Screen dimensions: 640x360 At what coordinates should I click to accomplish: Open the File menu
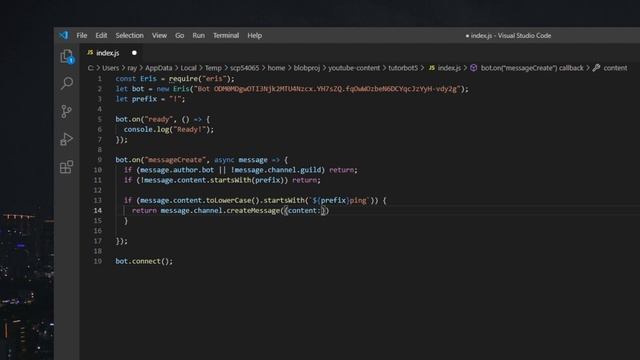point(82,36)
